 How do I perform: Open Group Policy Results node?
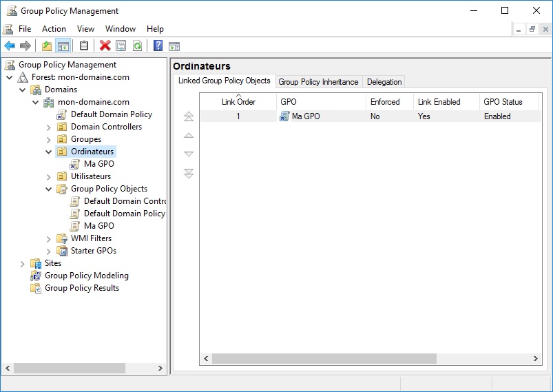tap(82, 288)
